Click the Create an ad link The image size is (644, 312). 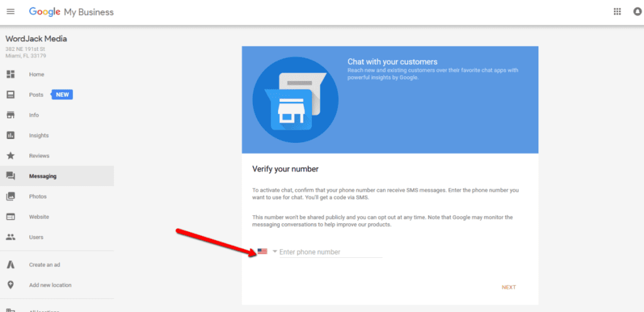tap(45, 265)
